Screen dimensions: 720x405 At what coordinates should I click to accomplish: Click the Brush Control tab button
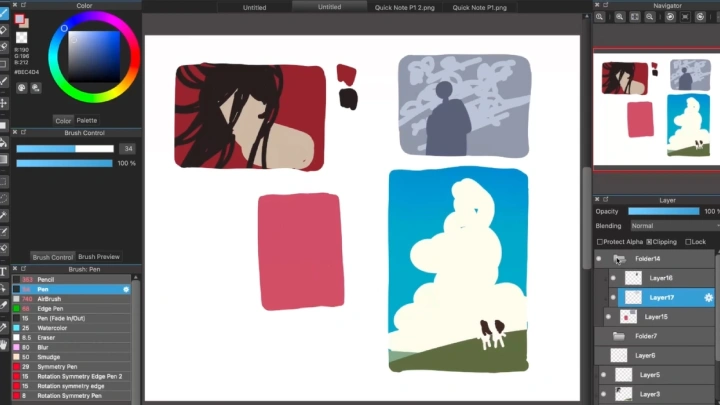pos(52,257)
